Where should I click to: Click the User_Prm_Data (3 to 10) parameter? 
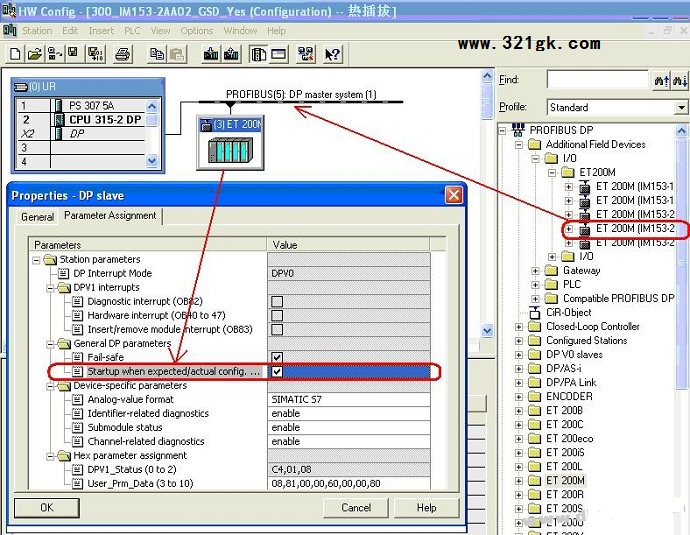140,484
